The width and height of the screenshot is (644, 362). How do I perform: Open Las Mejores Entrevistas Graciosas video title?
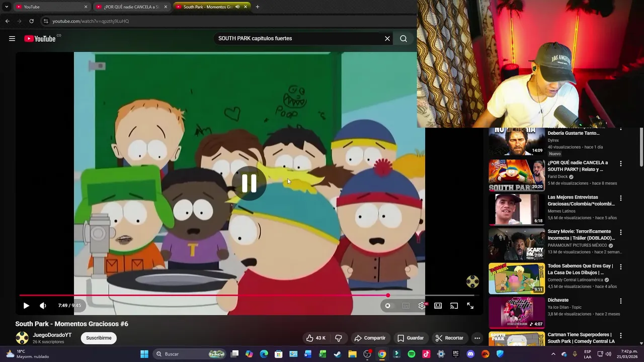(581, 201)
